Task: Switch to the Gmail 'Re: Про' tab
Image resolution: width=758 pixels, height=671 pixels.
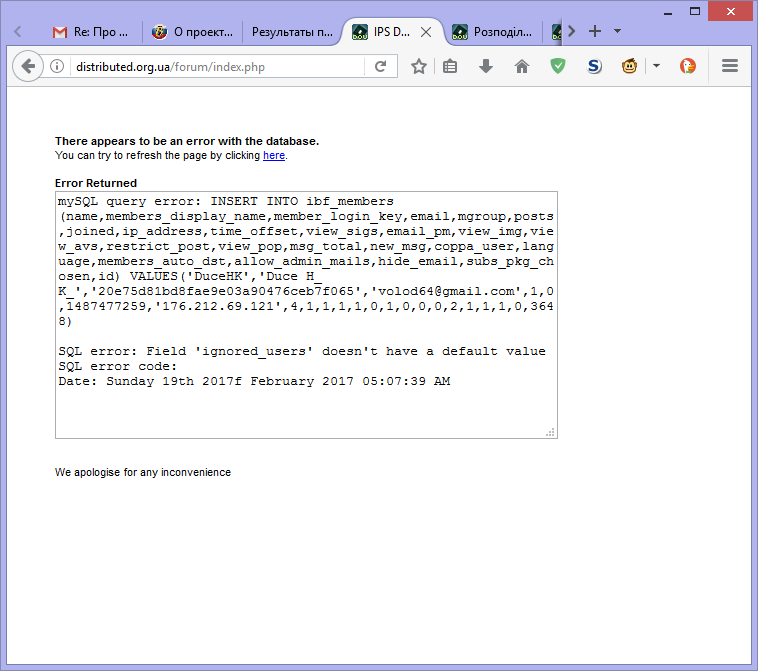Action: tap(90, 31)
